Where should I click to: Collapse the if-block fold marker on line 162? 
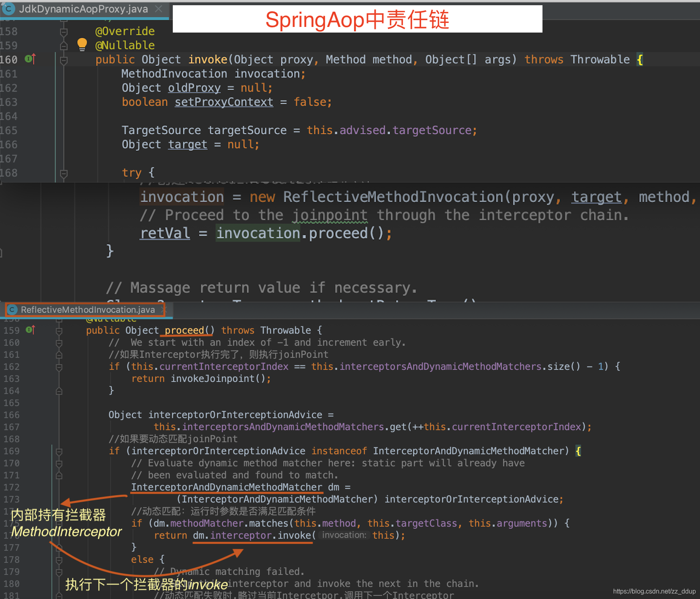[x=59, y=367]
